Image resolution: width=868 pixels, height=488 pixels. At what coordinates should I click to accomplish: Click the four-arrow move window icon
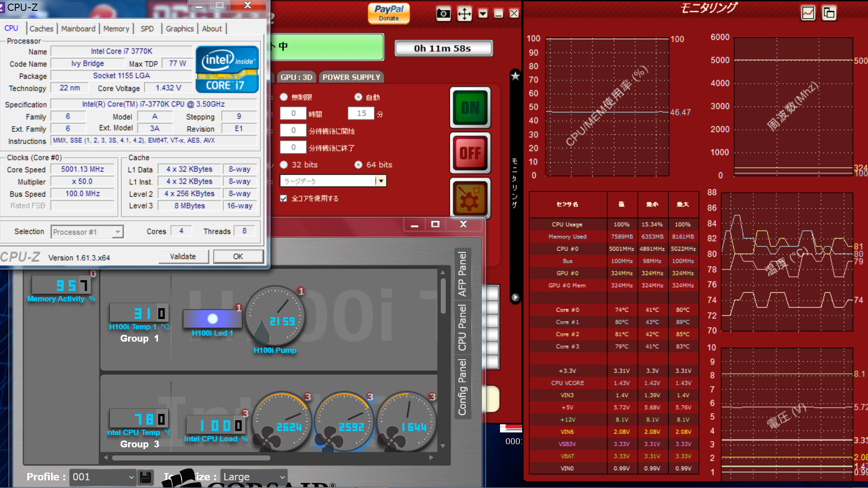tap(464, 14)
